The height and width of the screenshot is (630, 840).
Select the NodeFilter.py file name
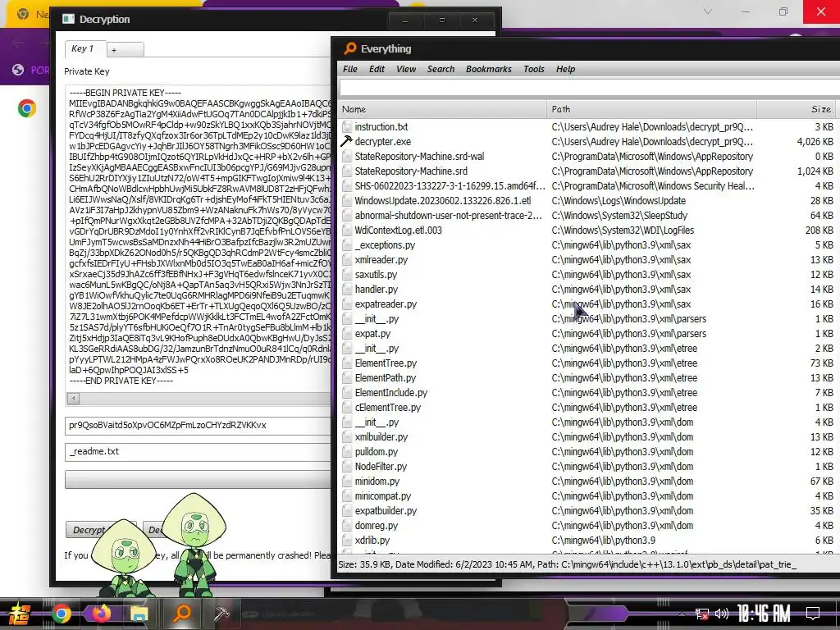click(381, 467)
